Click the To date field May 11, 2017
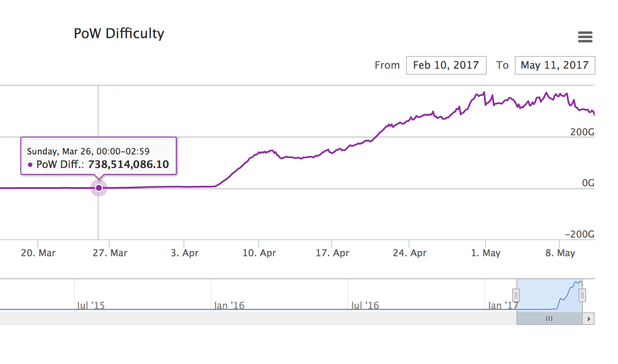Viewport: 618px width, 364px height. [555, 65]
